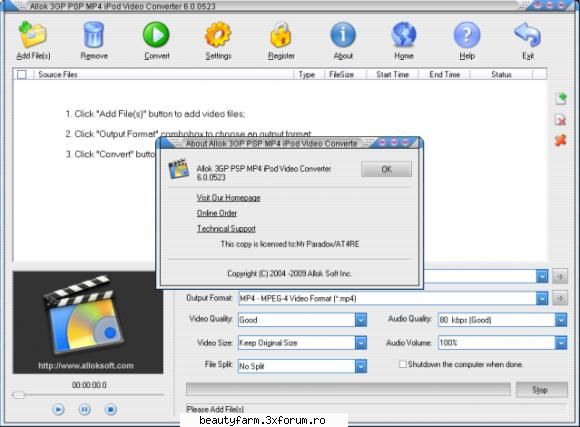The height and width of the screenshot is (427, 580).
Task: Open the Video Size dropdown
Action: click(x=361, y=343)
